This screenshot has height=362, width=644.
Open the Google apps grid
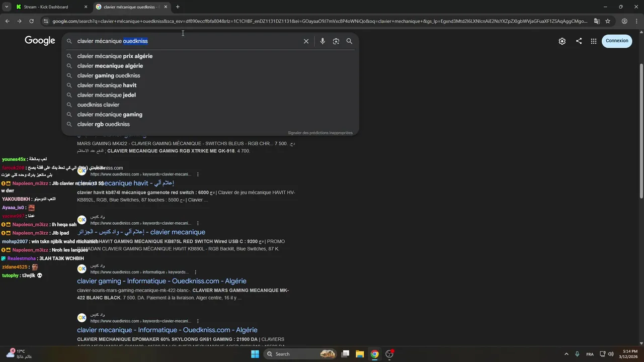coord(594,41)
